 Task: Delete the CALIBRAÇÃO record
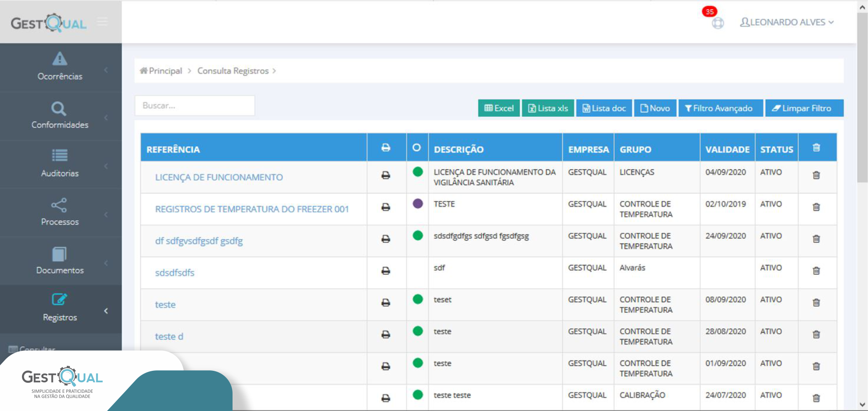(x=816, y=398)
